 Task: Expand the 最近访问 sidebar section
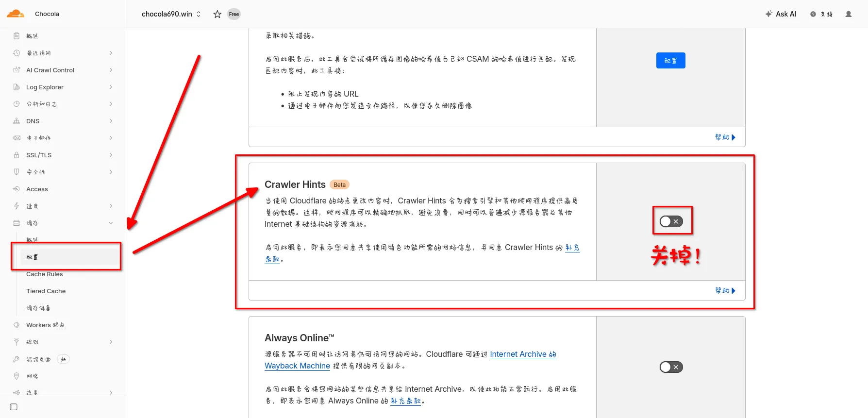click(111, 53)
